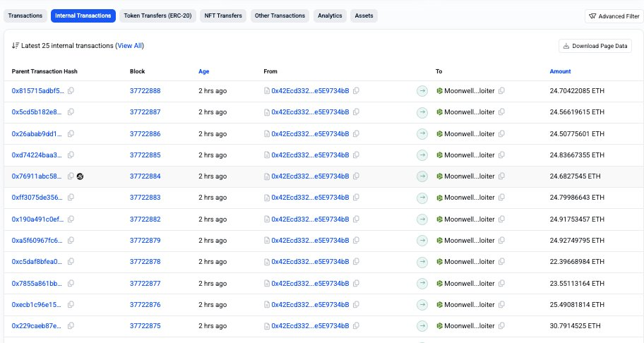Open transaction 0x229caeb87e hash link
644x343 pixels.
point(37,326)
